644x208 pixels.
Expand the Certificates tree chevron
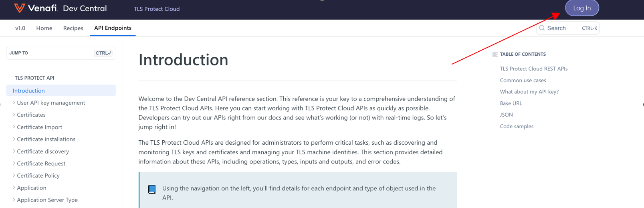pos(14,115)
